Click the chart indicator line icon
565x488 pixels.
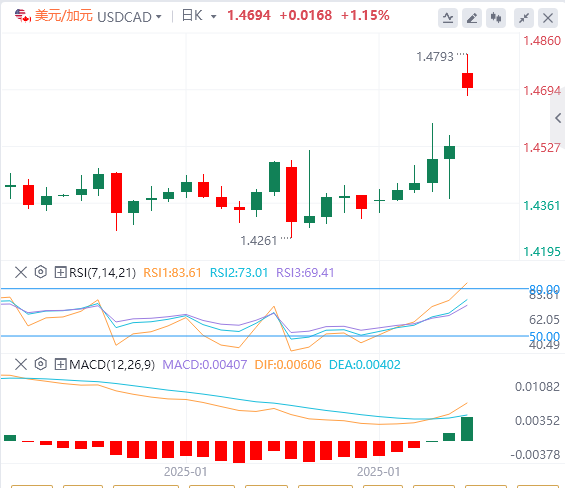click(448, 18)
